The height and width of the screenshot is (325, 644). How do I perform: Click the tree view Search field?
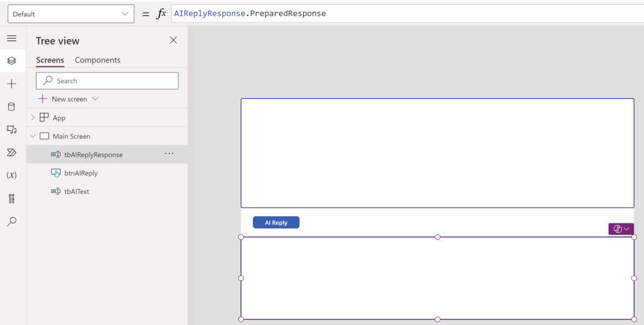pyautogui.click(x=107, y=81)
